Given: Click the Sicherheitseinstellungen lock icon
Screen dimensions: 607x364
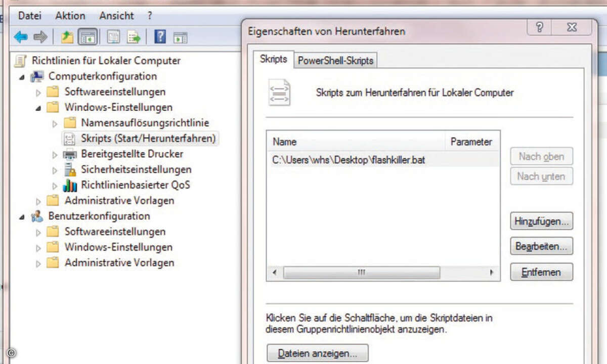Looking at the screenshot, I should click(69, 170).
